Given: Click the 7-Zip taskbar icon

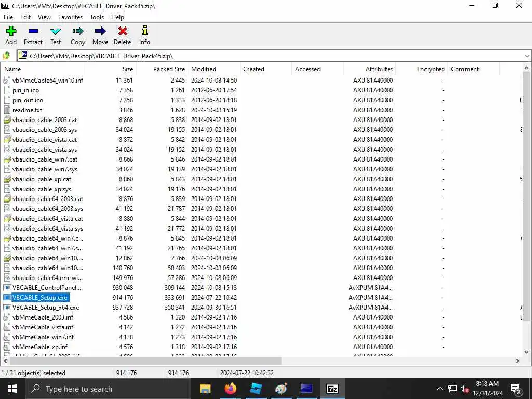Looking at the screenshot, I should (332, 389).
